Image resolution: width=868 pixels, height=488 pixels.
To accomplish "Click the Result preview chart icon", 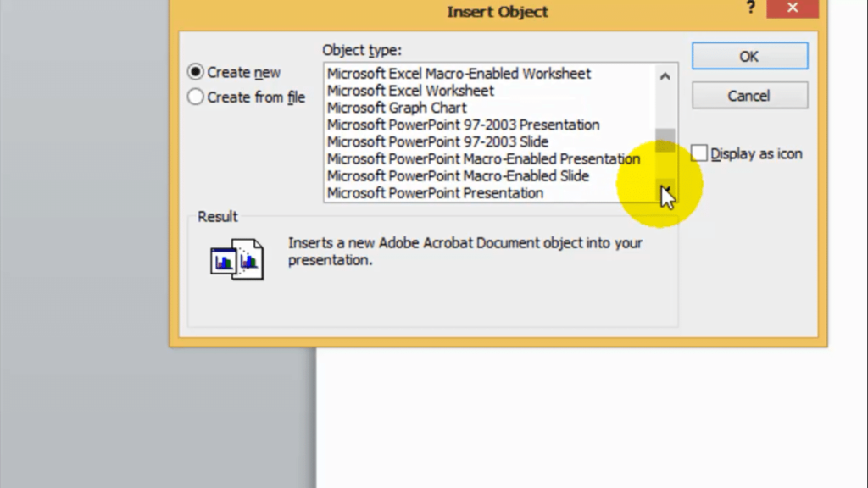I will point(237,259).
